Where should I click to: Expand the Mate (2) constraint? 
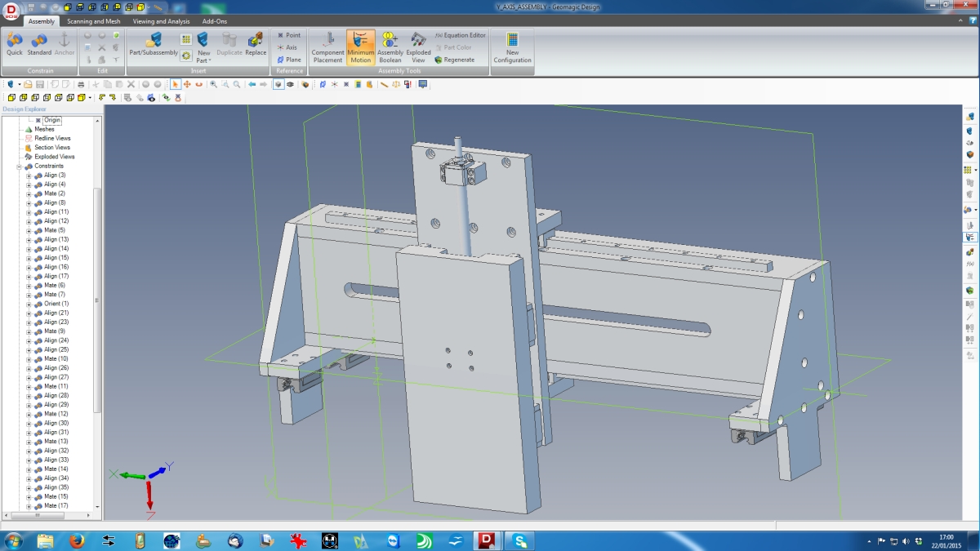click(x=29, y=194)
